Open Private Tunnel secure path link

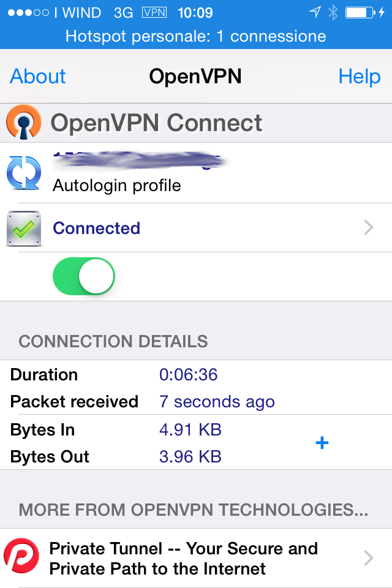coord(183,559)
